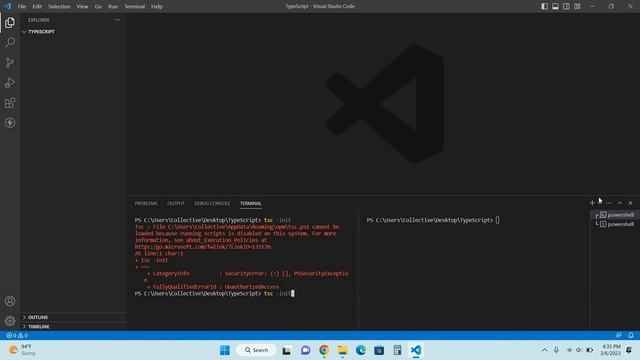Show hidden system tray icons chevron
This screenshot has height=360, width=640.
tap(544, 350)
